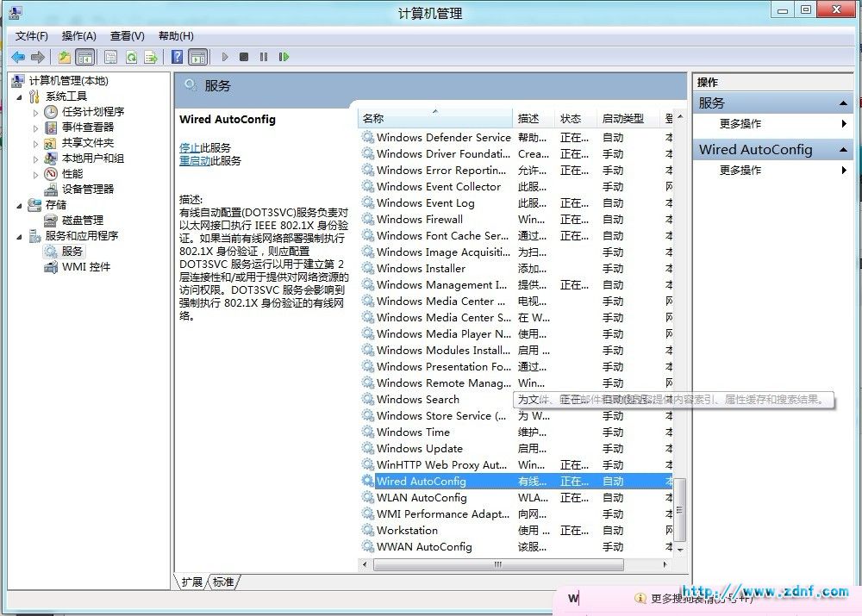
Task: Expand the 性能 node arrow
Action: pyautogui.click(x=35, y=175)
